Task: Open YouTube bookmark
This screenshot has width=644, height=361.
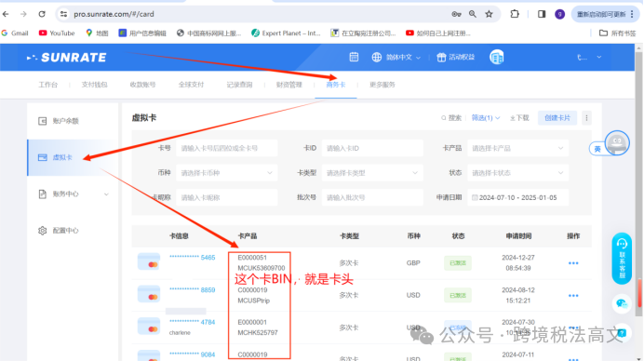Action: point(57,33)
